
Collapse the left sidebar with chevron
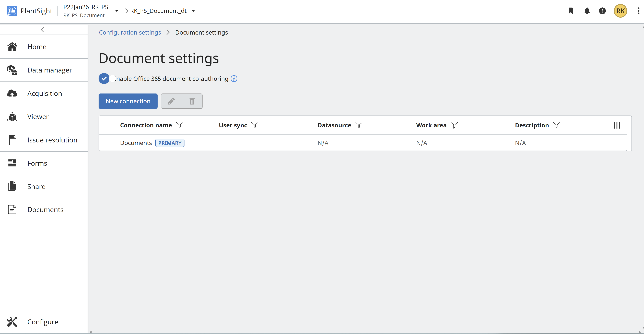pyautogui.click(x=42, y=29)
